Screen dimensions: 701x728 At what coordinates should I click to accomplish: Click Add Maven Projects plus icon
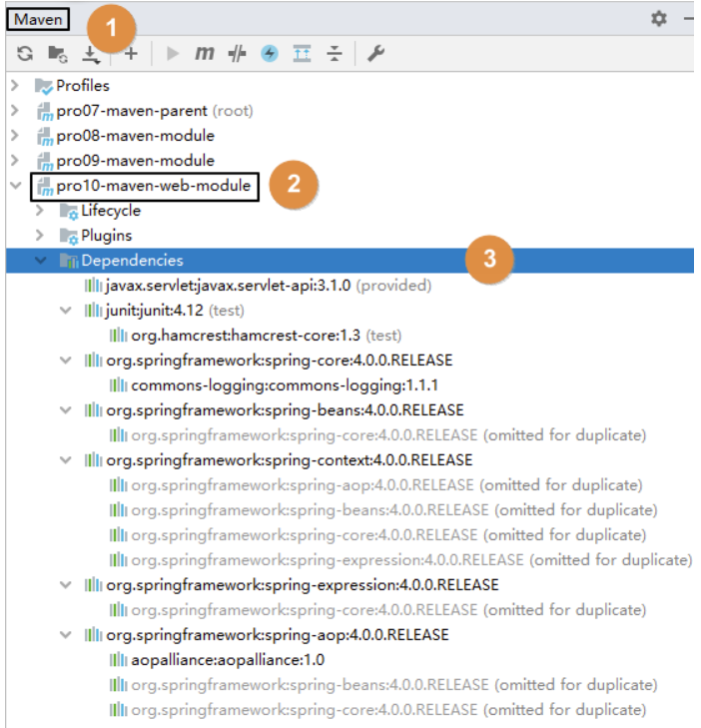131,54
